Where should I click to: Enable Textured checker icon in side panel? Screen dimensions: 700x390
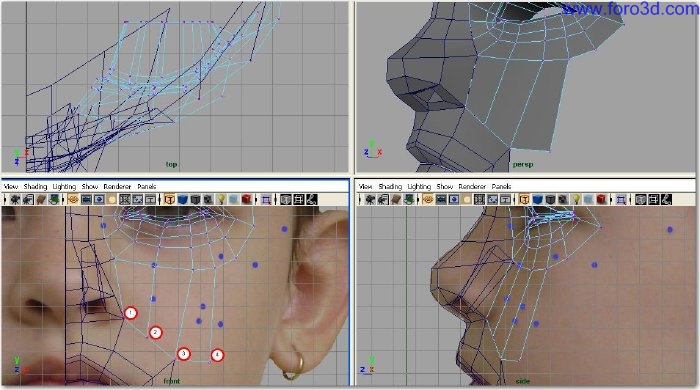pos(562,199)
